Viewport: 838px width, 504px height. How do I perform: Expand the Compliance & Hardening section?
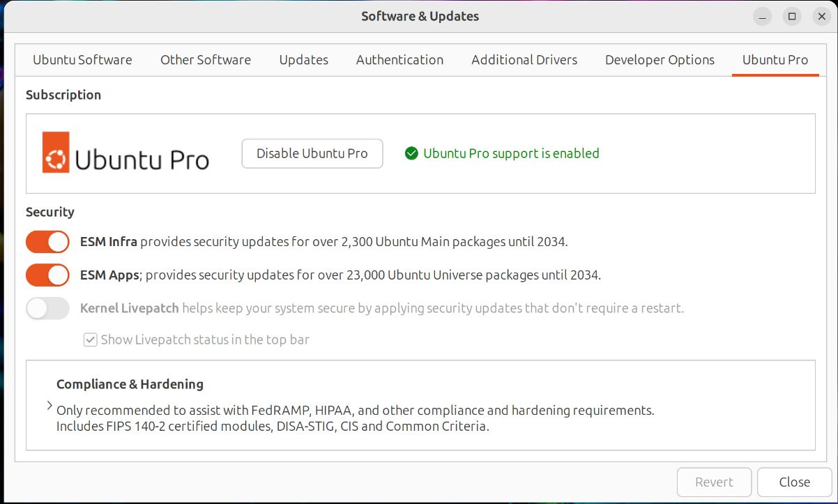pyautogui.click(x=49, y=406)
